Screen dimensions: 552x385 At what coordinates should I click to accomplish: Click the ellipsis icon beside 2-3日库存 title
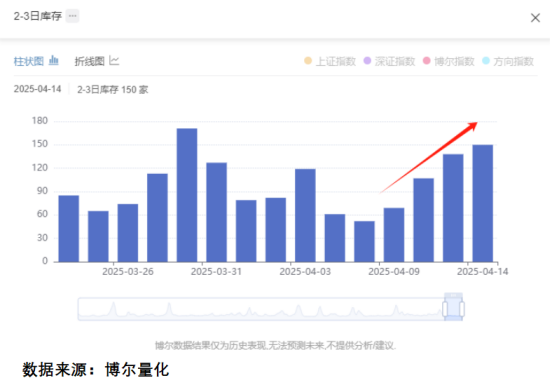[x=73, y=16]
